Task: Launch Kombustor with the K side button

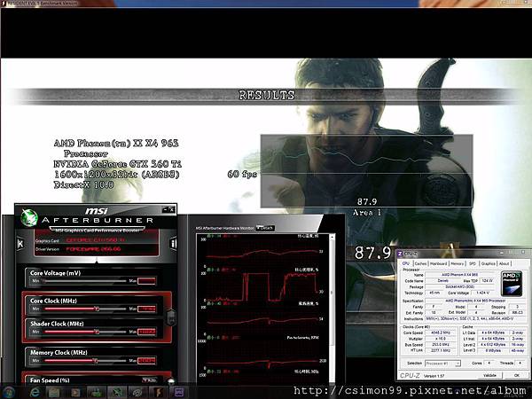Action: (x=20, y=243)
